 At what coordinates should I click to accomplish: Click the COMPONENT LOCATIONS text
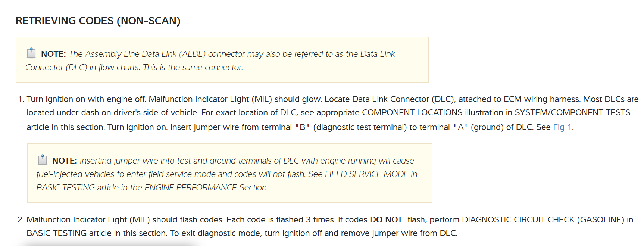pyautogui.click(x=412, y=113)
